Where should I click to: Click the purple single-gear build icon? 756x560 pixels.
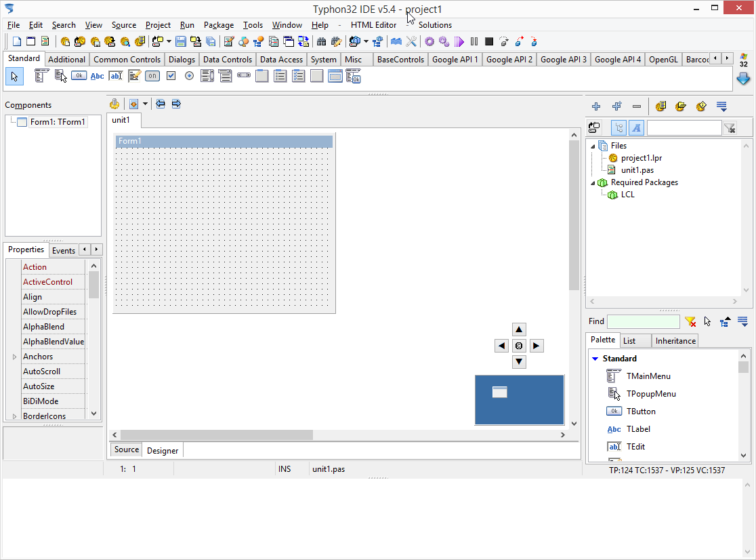pos(429,42)
